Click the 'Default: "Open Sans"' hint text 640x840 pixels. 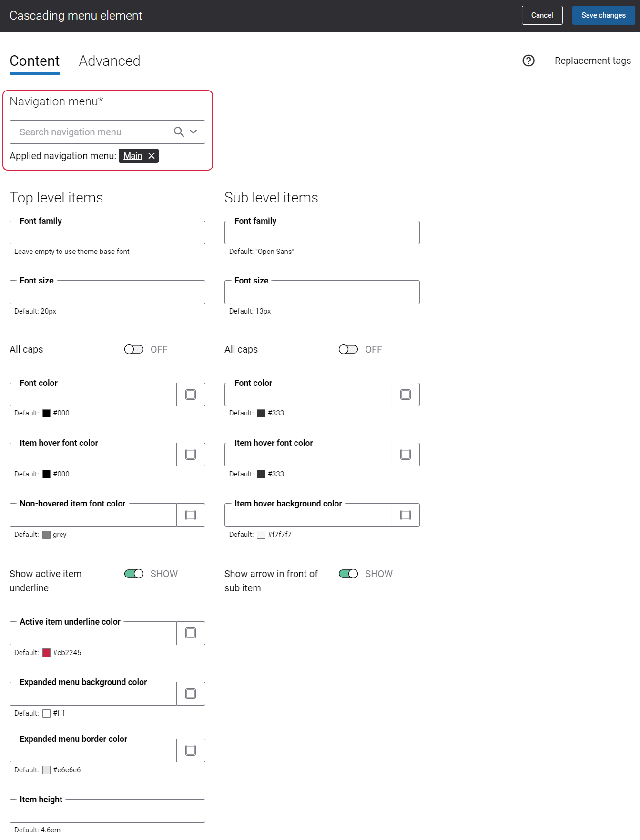pos(262,252)
